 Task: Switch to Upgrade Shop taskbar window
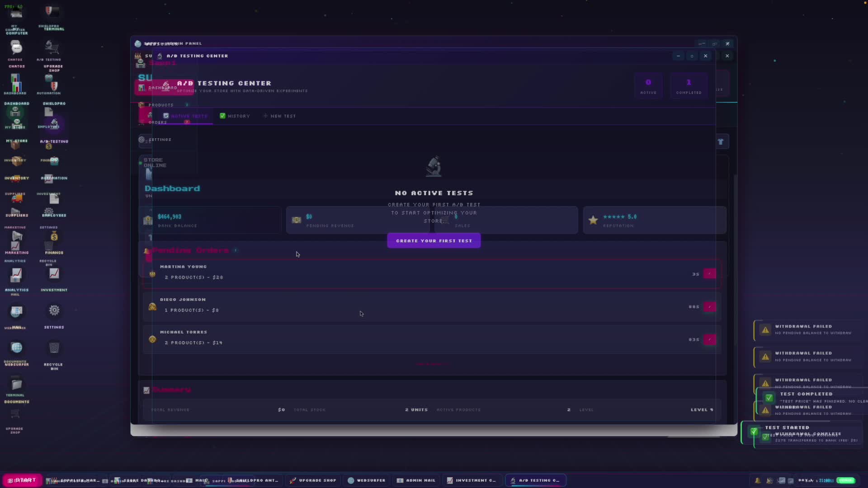pyautogui.click(x=313, y=480)
